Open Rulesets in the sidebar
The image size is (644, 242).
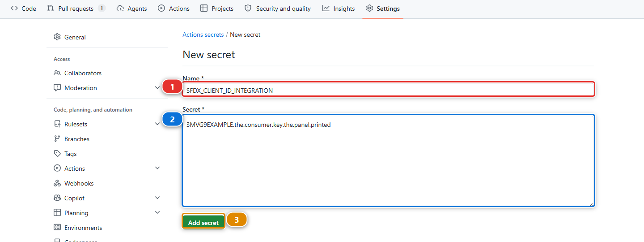point(107,124)
